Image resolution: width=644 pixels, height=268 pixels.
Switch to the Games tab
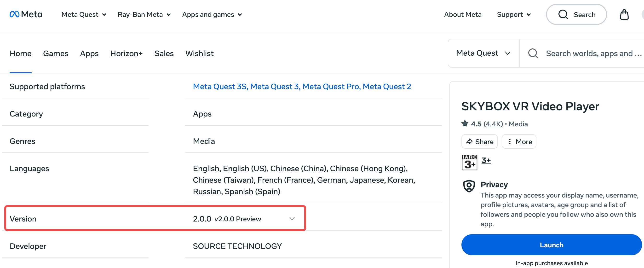click(56, 53)
